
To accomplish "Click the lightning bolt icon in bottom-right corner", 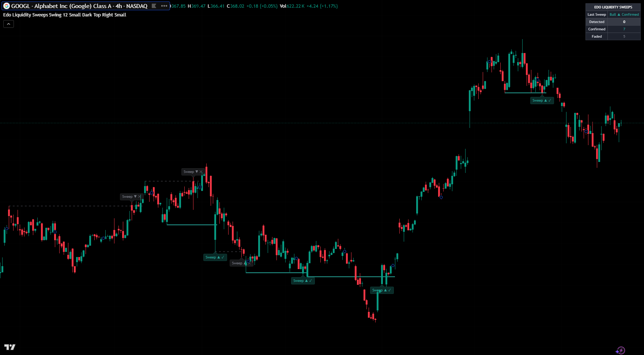I will [x=620, y=351].
